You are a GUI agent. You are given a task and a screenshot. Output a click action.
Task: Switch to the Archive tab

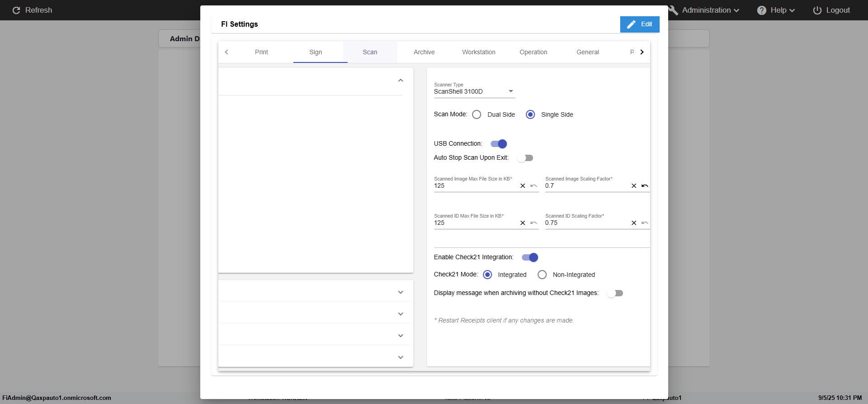tap(424, 52)
